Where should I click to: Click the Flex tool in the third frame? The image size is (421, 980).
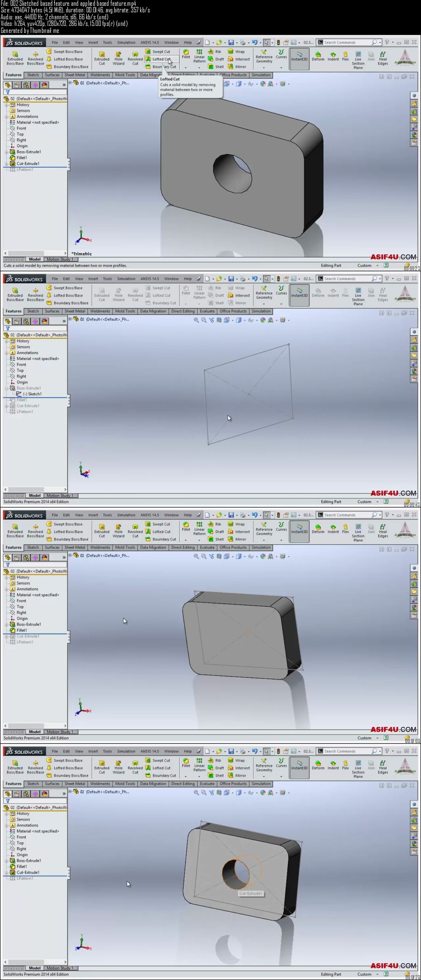[345, 528]
